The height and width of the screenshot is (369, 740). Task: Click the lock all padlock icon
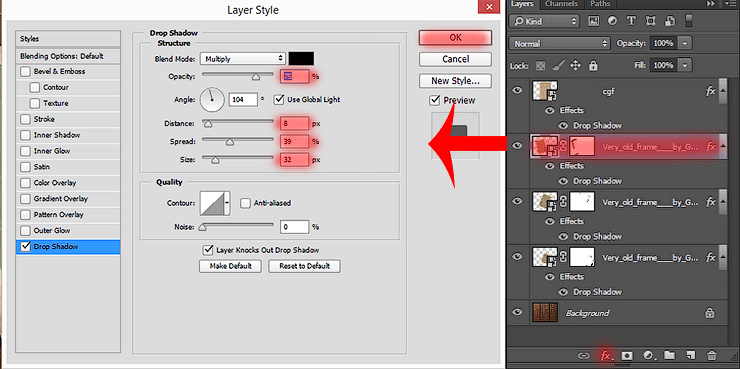tap(593, 65)
